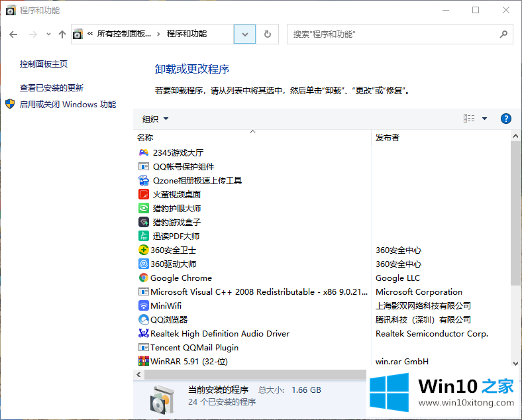522x420 pixels.
Task: Click publisher Realtek Semiconductor Corp. cell
Action: tap(432, 333)
